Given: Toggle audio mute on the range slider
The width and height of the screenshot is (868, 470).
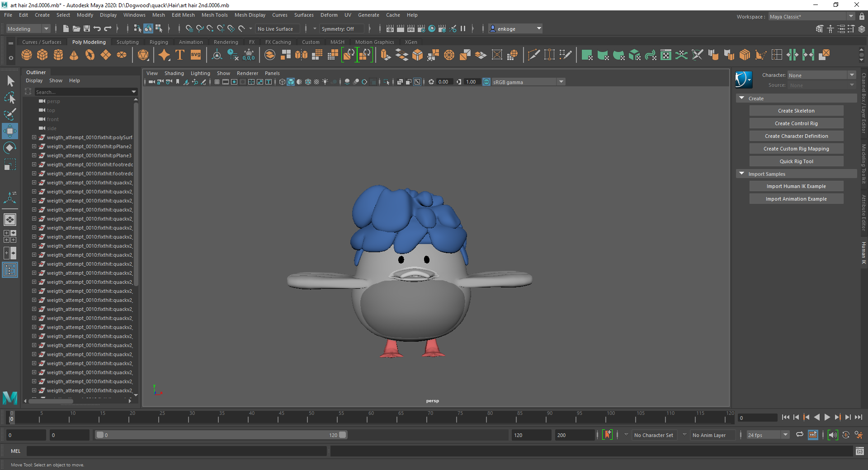Looking at the screenshot, I should coord(833,435).
